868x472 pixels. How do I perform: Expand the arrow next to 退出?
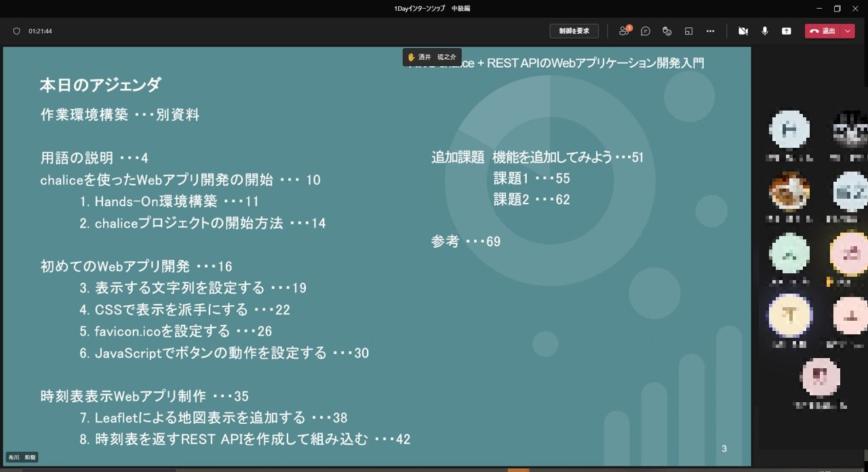click(x=848, y=31)
